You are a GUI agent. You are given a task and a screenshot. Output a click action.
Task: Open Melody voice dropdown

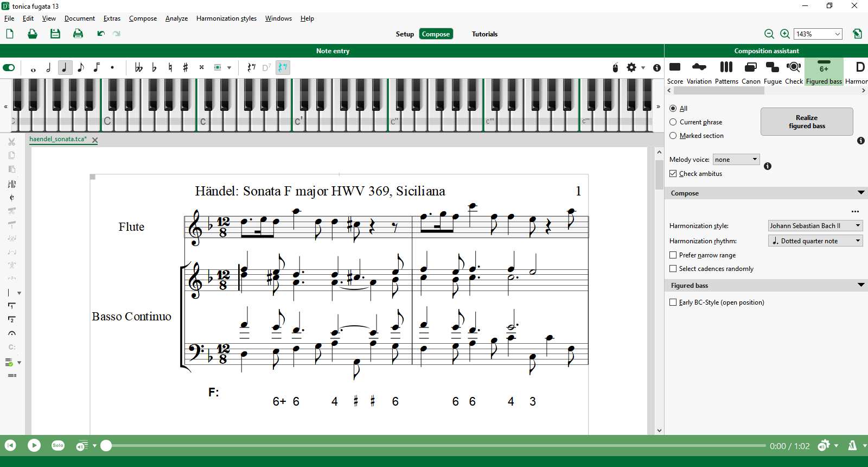pos(736,160)
